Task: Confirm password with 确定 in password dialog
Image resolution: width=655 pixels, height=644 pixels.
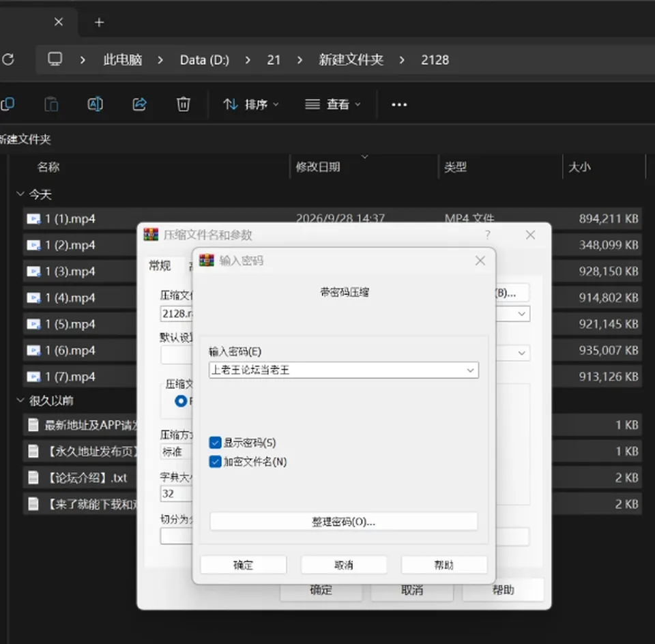Action: pos(243,565)
